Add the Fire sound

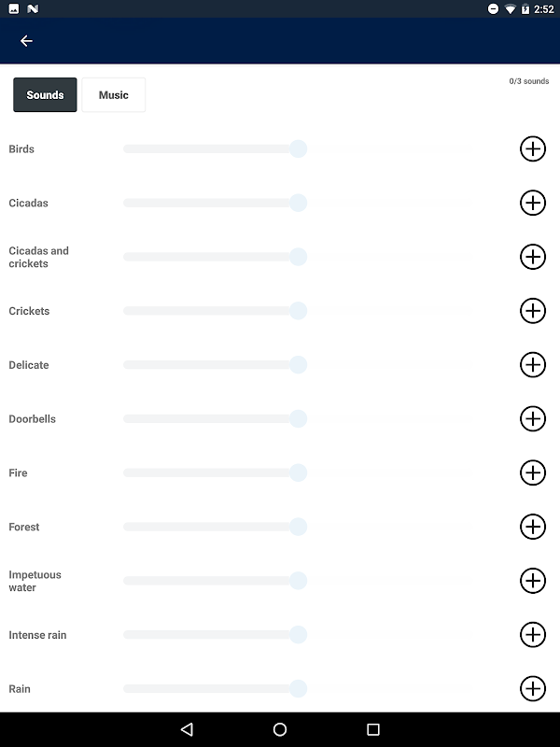(532, 473)
